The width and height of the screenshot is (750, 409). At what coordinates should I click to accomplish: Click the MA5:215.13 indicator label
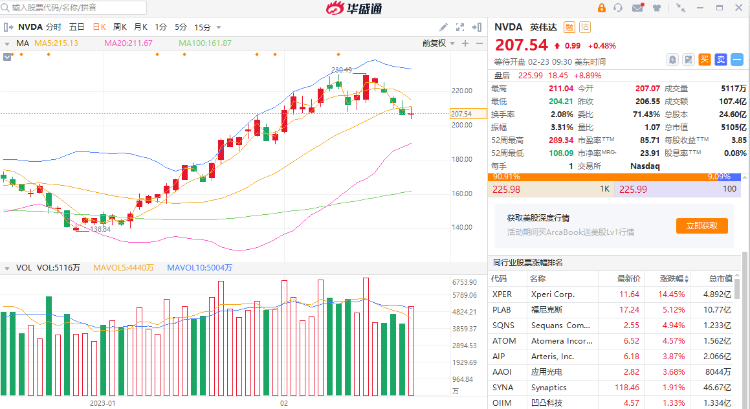pos(56,43)
